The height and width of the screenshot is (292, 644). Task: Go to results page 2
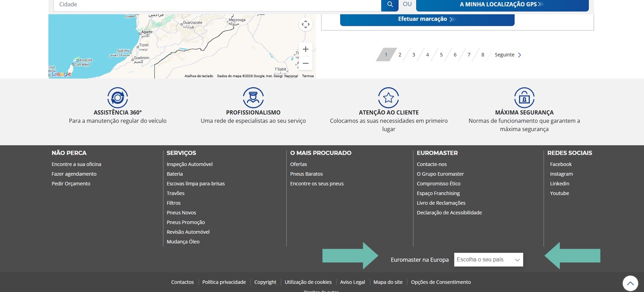(x=400, y=55)
